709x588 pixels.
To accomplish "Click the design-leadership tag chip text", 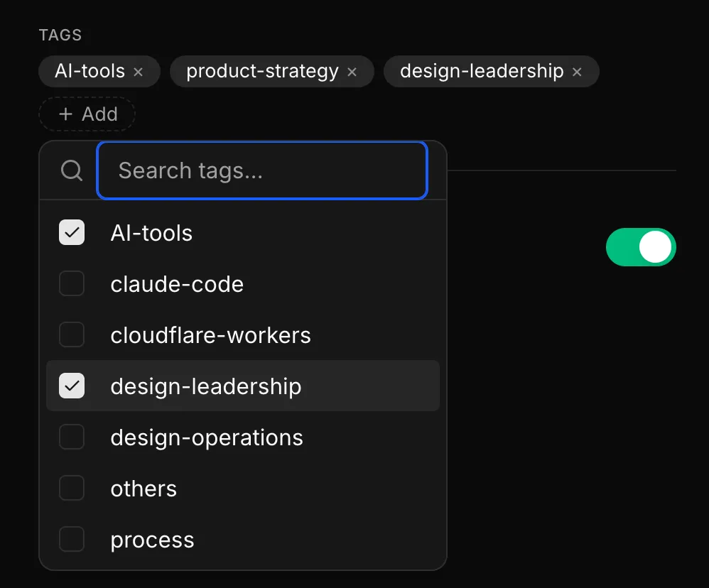I will (x=482, y=72).
